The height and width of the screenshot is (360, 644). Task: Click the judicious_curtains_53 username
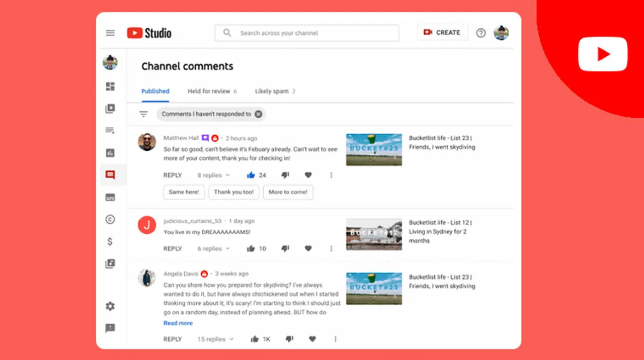click(x=192, y=221)
